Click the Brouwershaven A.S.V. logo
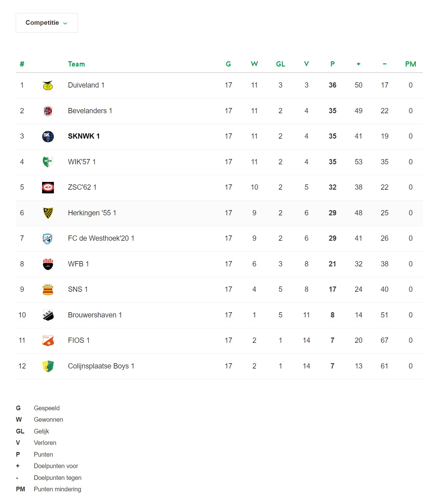 coord(48,315)
